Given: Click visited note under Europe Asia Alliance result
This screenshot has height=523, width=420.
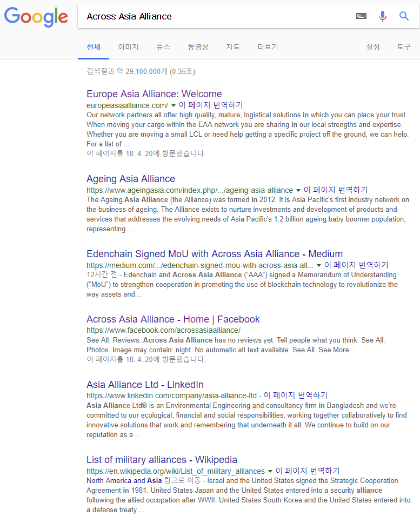Looking at the screenshot, I should [146, 154].
